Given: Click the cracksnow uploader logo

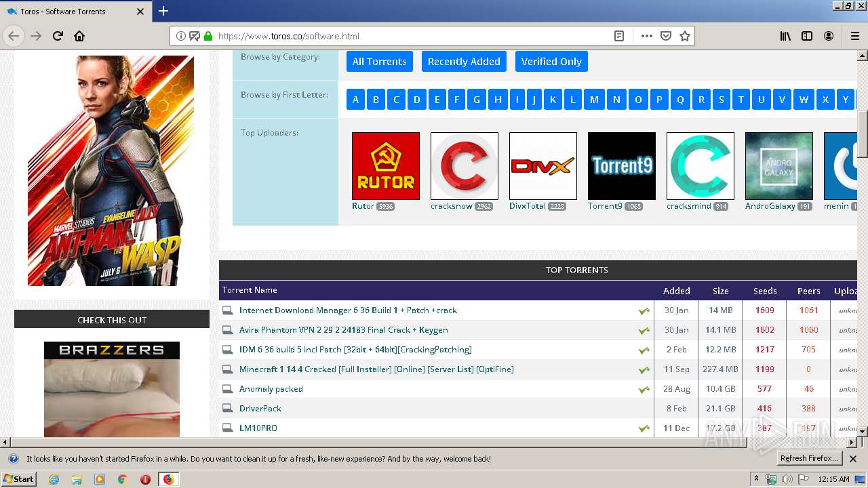Looking at the screenshot, I should click(465, 166).
